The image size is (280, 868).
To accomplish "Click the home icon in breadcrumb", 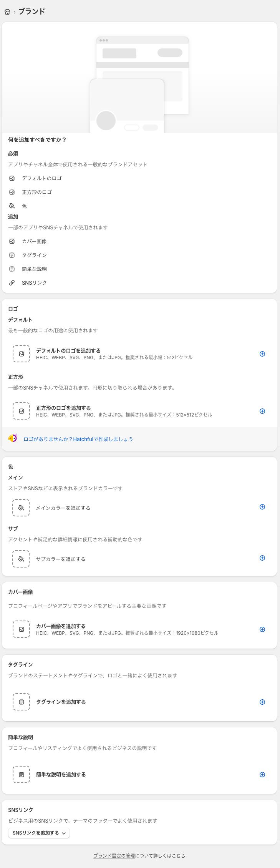I will coord(7,12).
